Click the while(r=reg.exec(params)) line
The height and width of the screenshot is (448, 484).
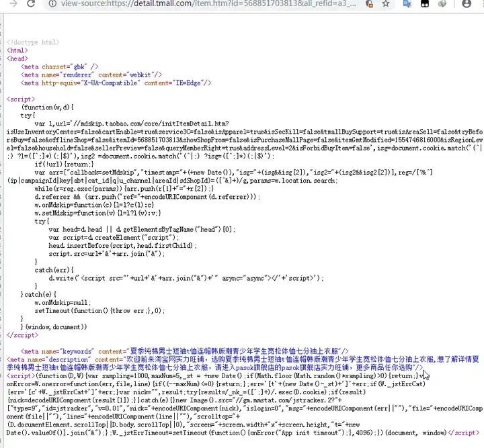pyautogui.click(x=124, y=188)
